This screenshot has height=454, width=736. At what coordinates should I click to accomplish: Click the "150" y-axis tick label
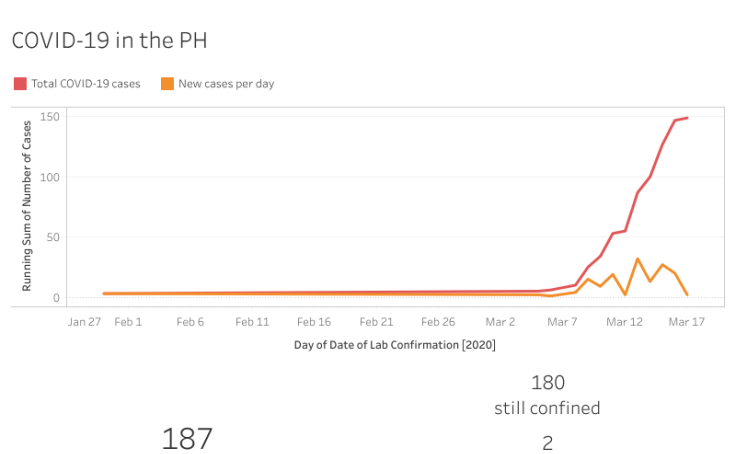point(50,117)
